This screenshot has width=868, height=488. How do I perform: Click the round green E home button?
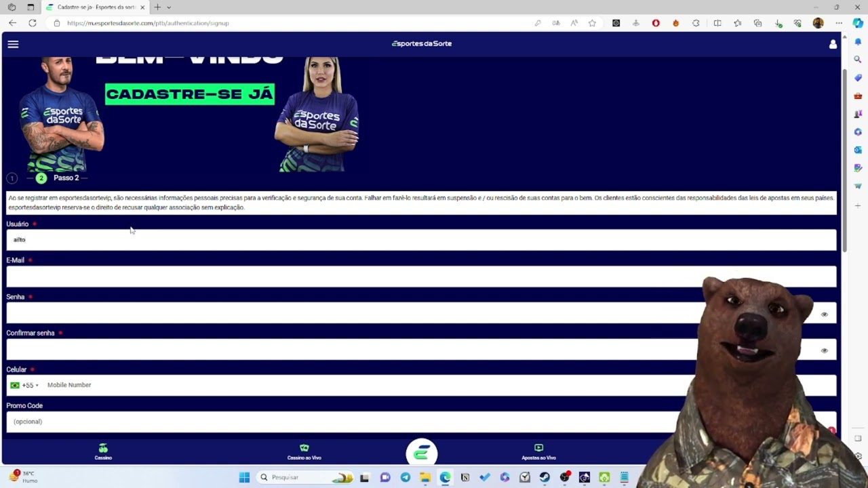[421, 453]
